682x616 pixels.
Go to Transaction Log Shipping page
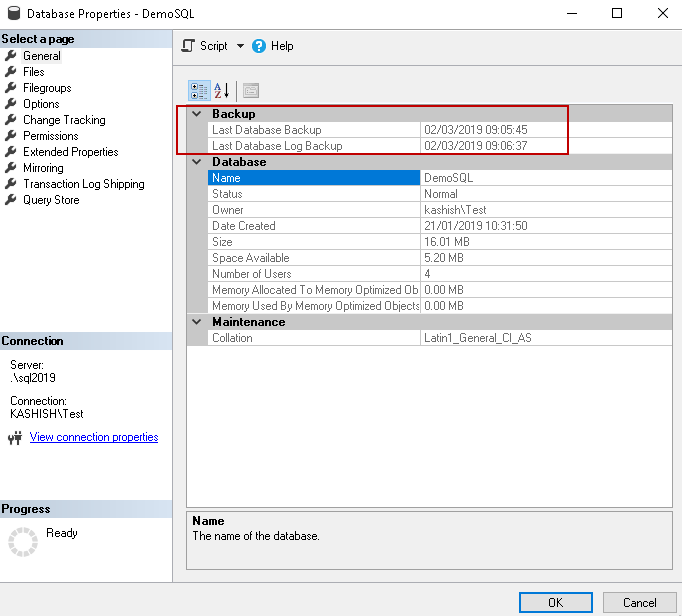[x=84, y=184]
